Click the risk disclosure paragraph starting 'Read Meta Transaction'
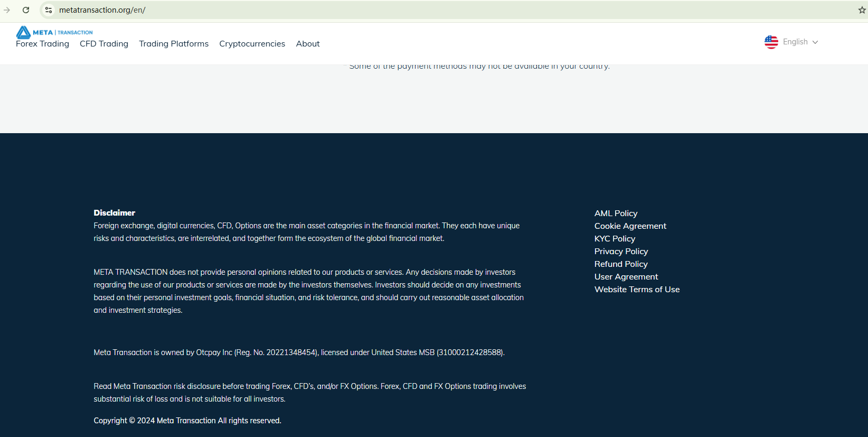 click(x=310, y=393)
